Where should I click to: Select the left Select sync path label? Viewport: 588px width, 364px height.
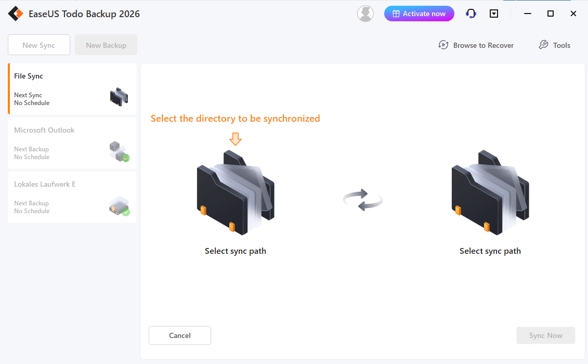235,251
